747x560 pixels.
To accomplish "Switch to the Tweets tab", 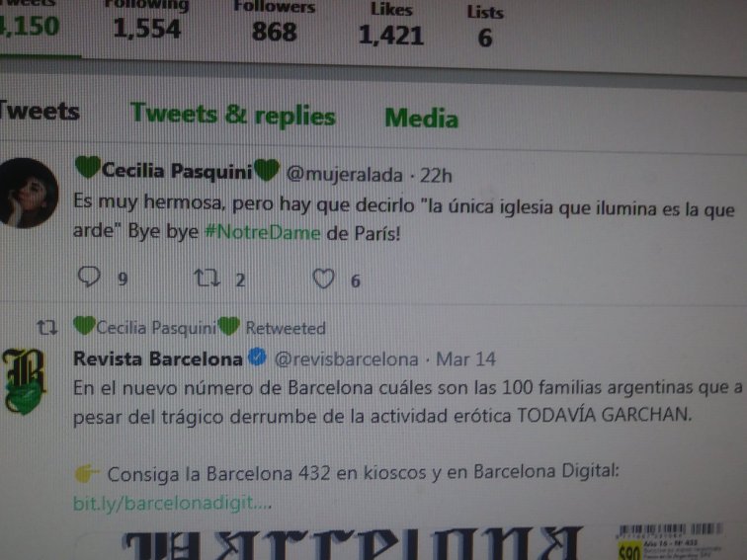I will (x=40, y=111).
